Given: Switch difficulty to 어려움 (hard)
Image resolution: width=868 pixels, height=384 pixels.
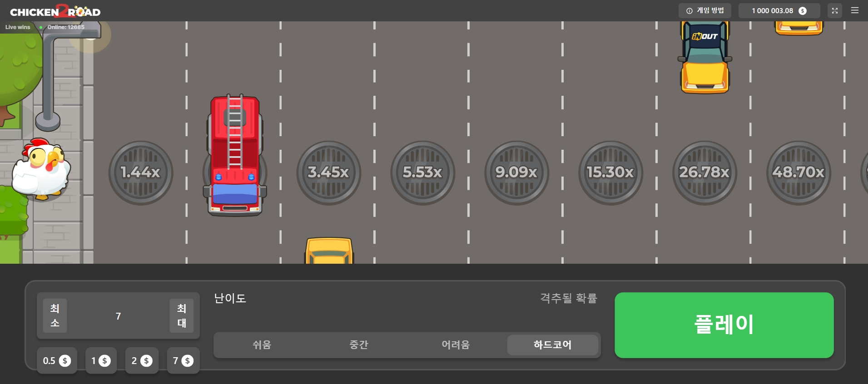Looking at the screenshot, I should 456,345.
